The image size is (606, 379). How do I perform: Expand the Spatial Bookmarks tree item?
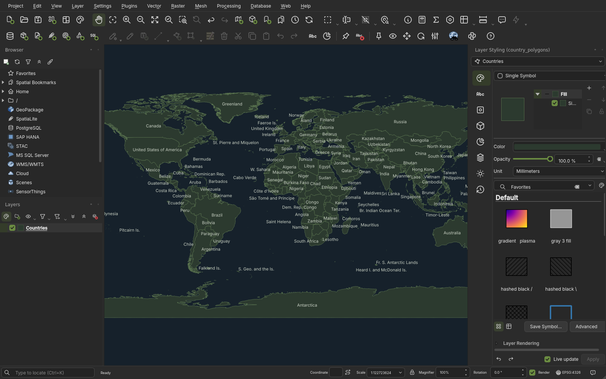click(3, 82)
